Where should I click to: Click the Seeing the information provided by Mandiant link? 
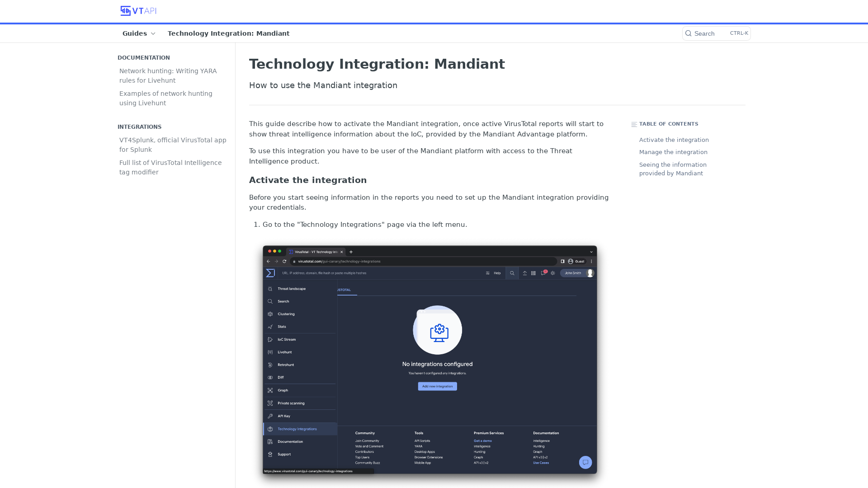pos(672,169)
